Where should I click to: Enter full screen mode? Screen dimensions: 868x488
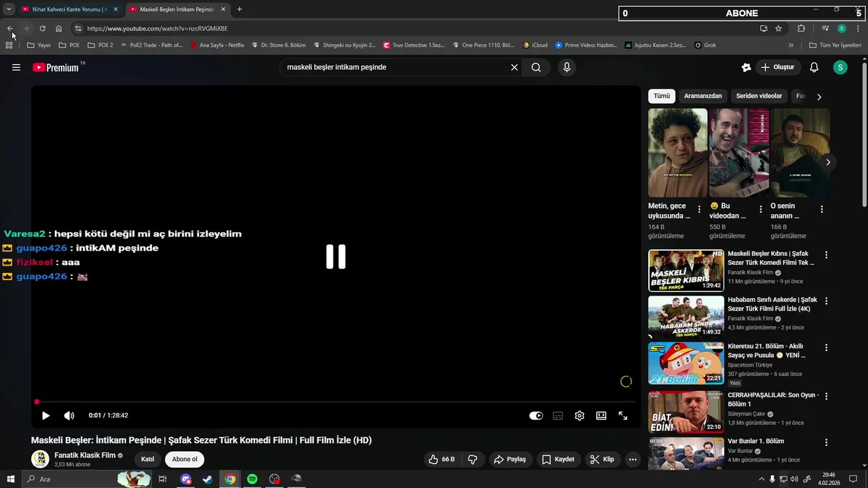click(623, 415)
